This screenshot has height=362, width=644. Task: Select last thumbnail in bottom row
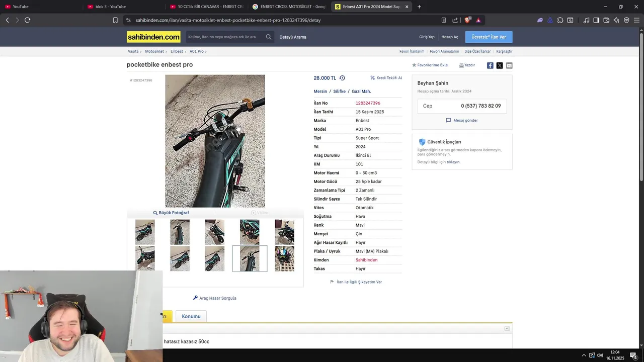[x=284, y=258]
